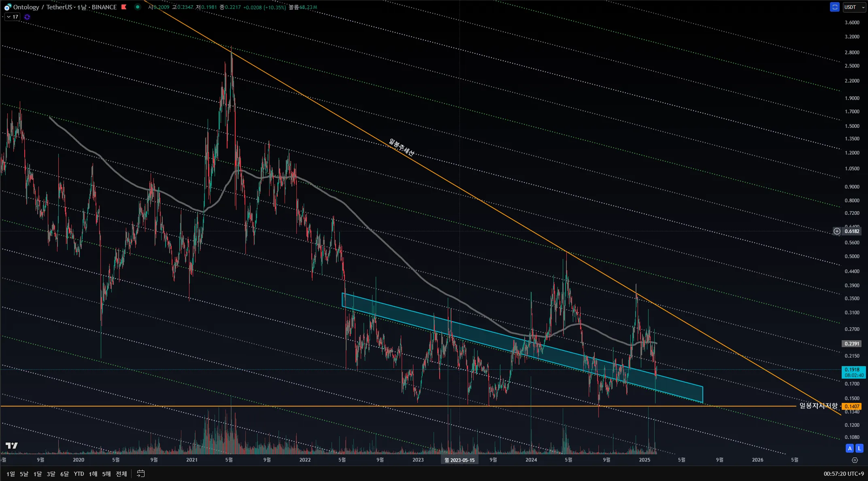
Task: Click the red flag icon beside BINANCE
Action: [124, 7]
